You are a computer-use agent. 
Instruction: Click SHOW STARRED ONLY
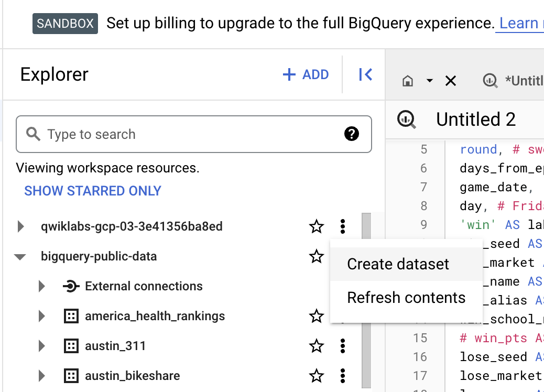[93, 191]
